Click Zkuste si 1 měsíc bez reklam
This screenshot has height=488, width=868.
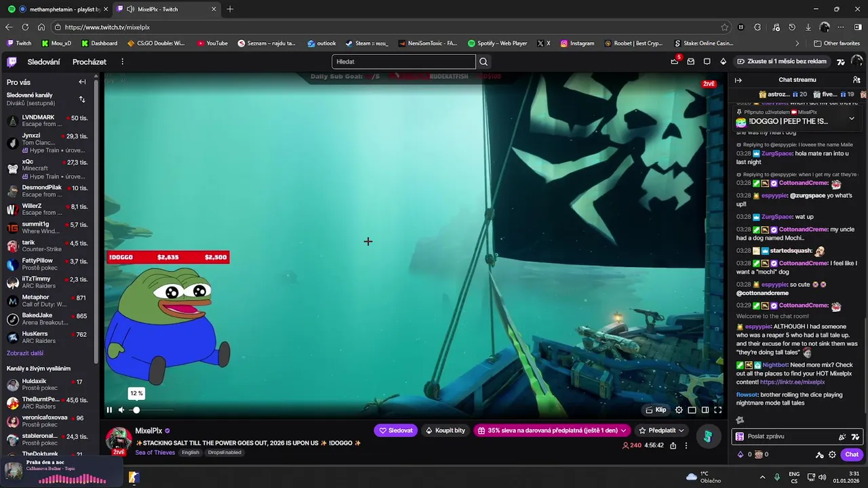tap(782, 62)
